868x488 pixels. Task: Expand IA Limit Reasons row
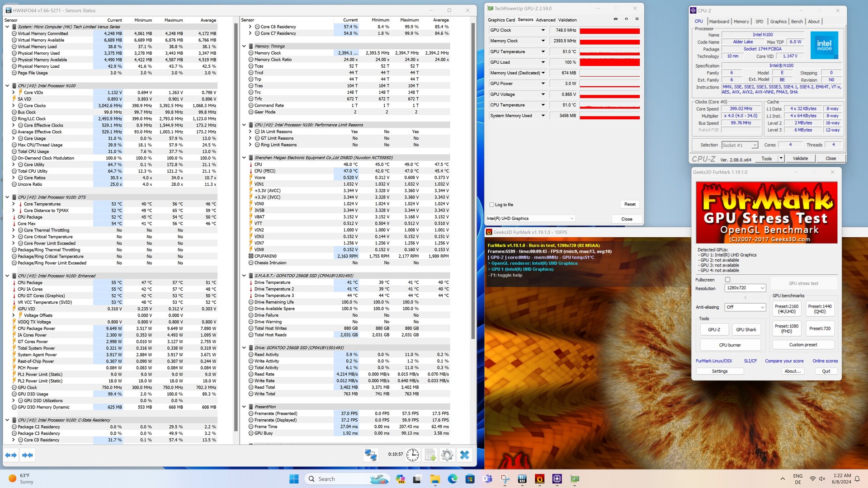[x=250, y=131]
